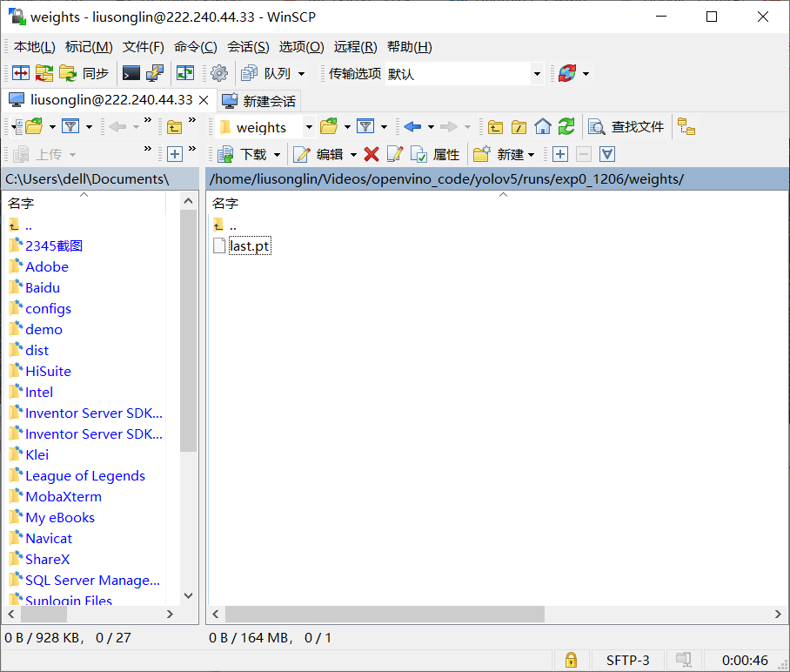
Task: Click the remote Back blue arrow
Action: (x=412, y=126)
